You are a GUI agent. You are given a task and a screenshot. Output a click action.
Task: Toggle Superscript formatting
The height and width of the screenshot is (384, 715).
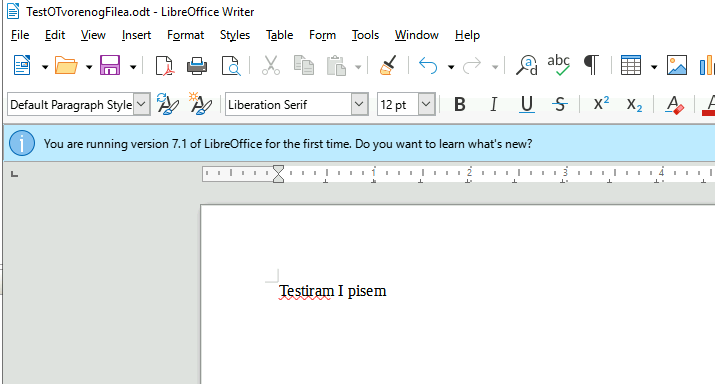[x=601, y=104]
